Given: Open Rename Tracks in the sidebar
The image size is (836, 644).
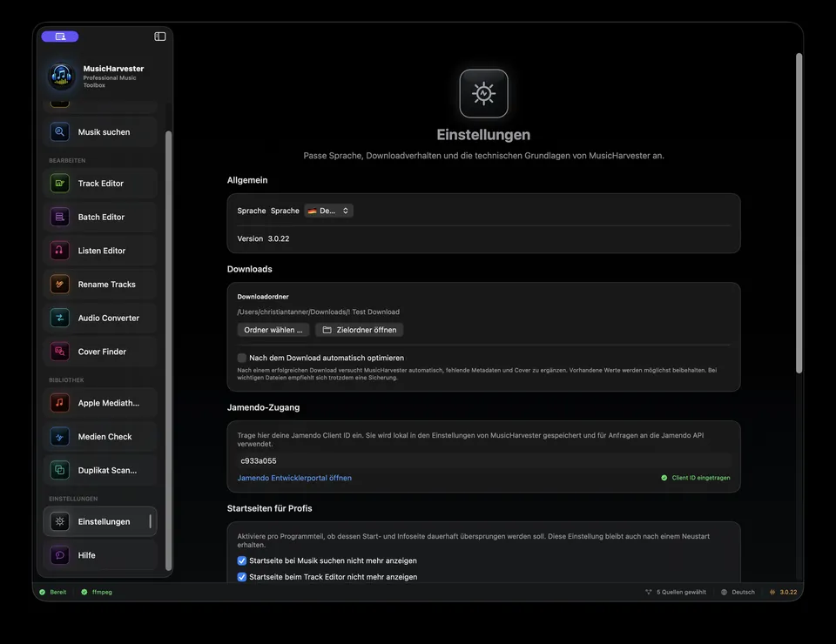Looking at the screenshot, I should click(99, 284).
